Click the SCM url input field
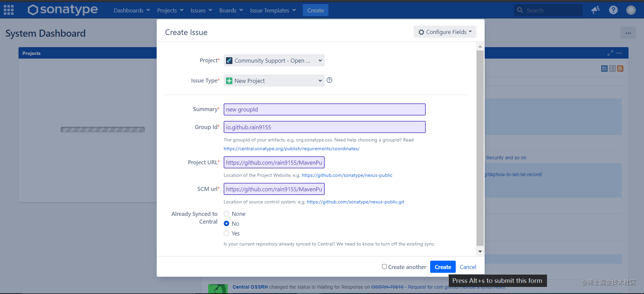 tap(274, 189)
